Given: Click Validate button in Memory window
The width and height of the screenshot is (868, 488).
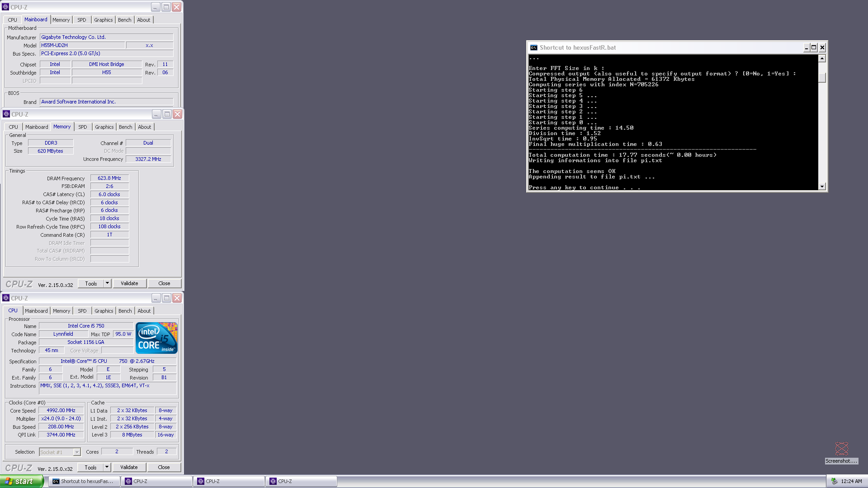Looking at the screenshot, I should click(129, 283).
